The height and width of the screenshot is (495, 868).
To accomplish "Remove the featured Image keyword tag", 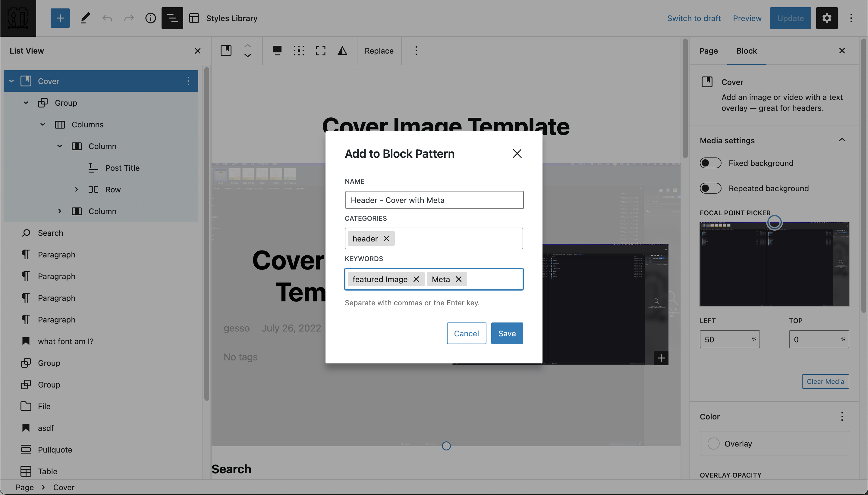I will [x=416, y=279].
